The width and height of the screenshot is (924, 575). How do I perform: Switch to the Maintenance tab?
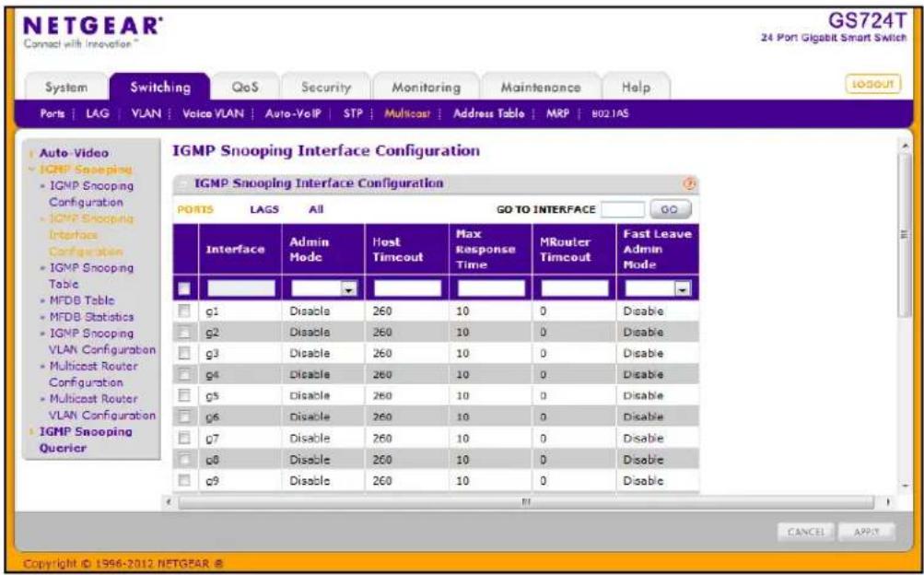(541, 88)
